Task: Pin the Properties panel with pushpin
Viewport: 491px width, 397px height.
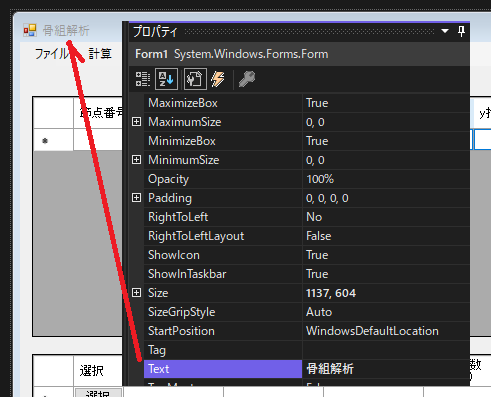Action: point(461,32)
